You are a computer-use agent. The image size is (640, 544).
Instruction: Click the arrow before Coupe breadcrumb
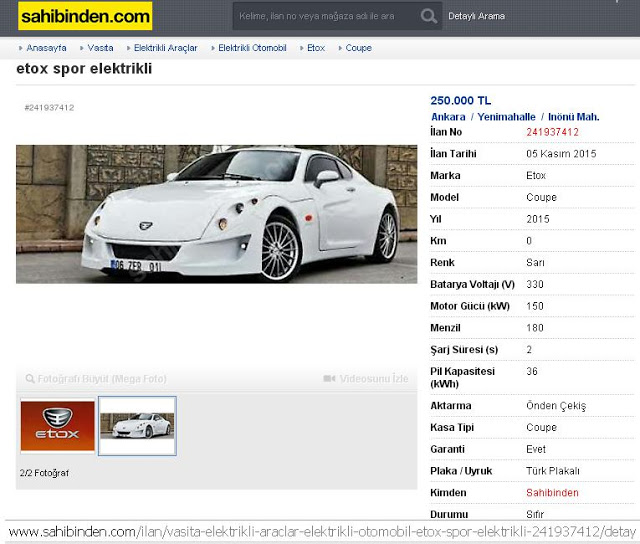(x=340, y=48)
